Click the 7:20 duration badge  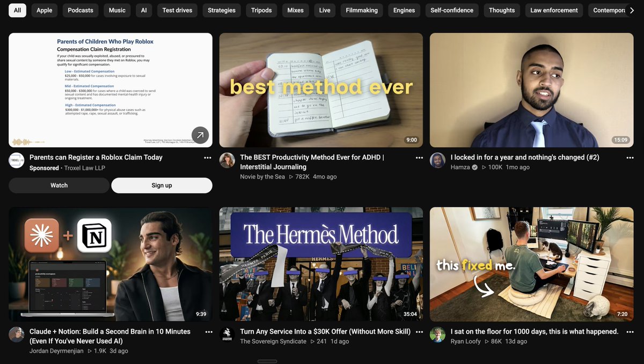pyautogui.click(x=622, y=314)
